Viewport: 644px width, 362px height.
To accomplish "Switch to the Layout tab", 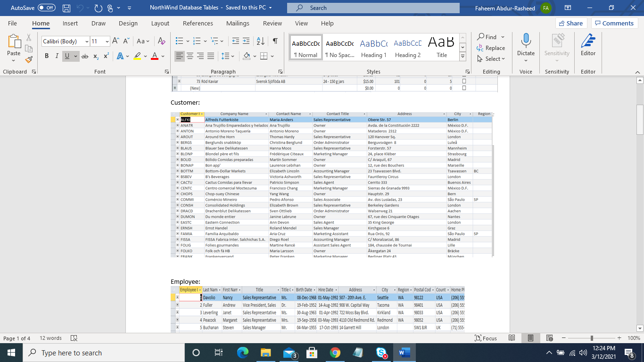I will (x=160, y=23).
